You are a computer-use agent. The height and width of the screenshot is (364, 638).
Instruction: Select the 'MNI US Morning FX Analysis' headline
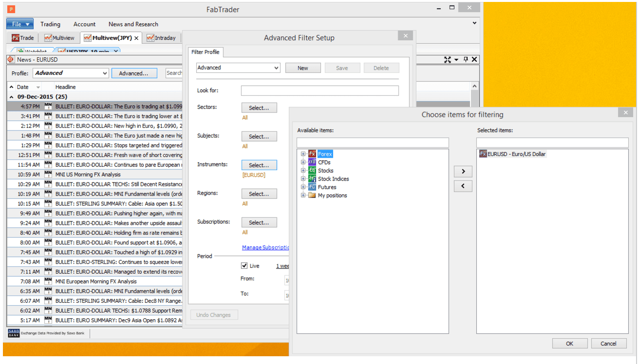pyautogui.click(x=88, y=174)
